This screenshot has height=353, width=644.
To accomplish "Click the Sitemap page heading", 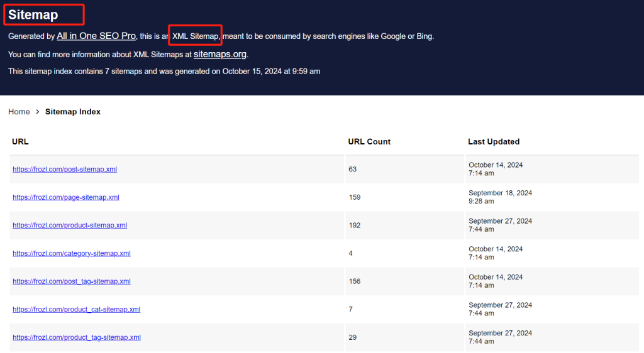I will [33, 14].
